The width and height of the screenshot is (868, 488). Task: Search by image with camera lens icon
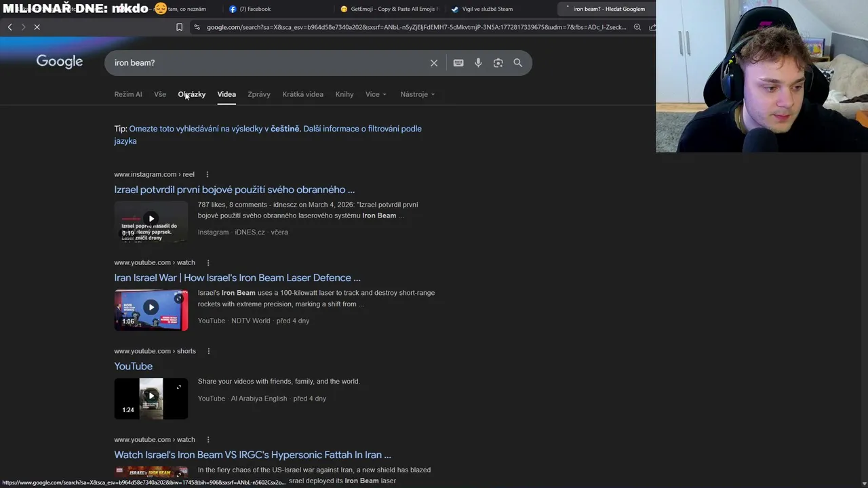tap(498, 63)
